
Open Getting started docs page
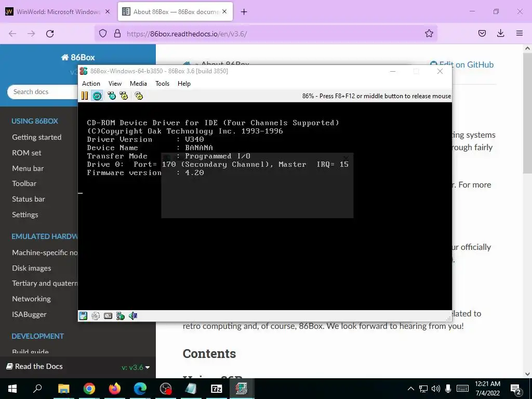(37, 137)
